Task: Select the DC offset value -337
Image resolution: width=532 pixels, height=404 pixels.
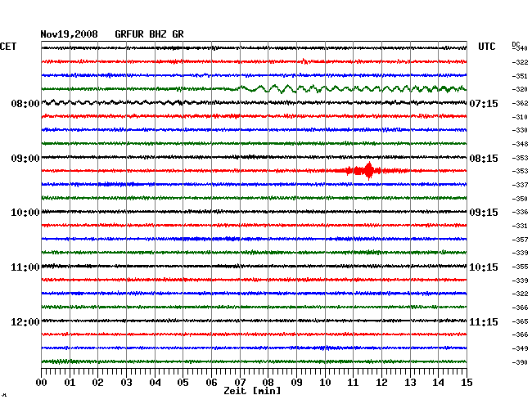Action: coord(520,185)
